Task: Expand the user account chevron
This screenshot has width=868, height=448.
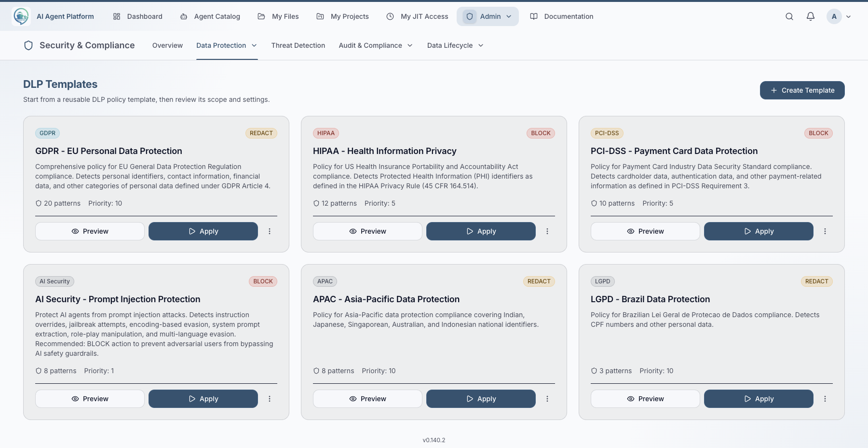Action: tap(849, 16)
